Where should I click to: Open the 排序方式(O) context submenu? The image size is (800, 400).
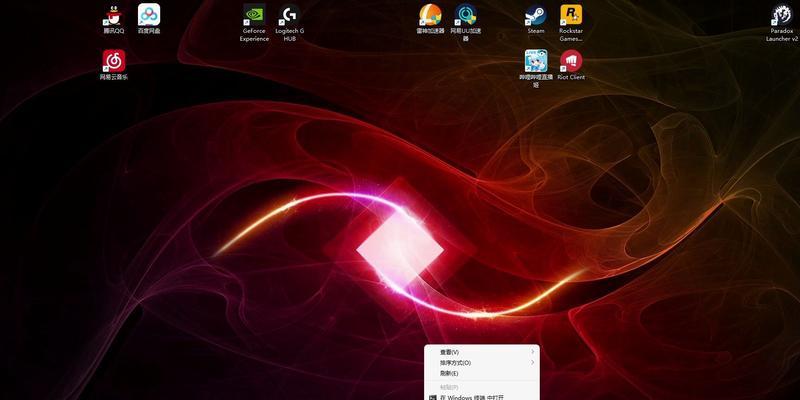[482, 363]
